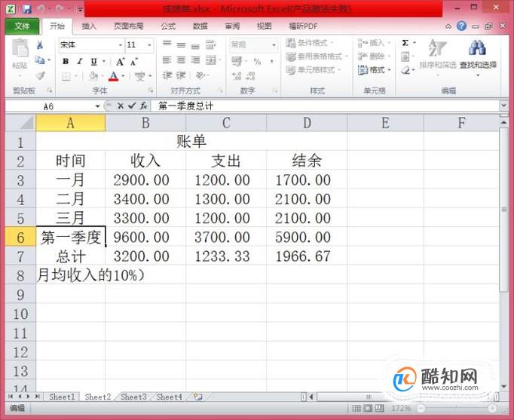Image resolution: width=514 pixels, height=420 pixels.
Task: Open the font size 11 dropdown
Action: click(149, 45)
